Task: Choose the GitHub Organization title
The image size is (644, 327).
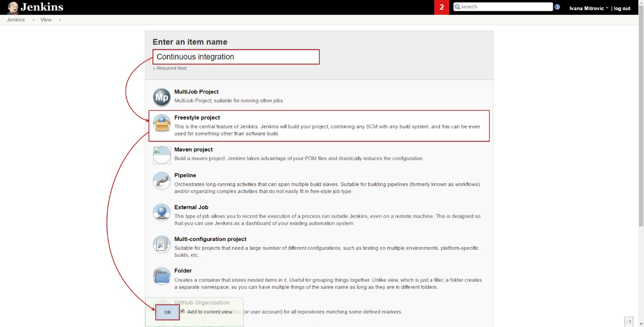Action: (202, 302)
